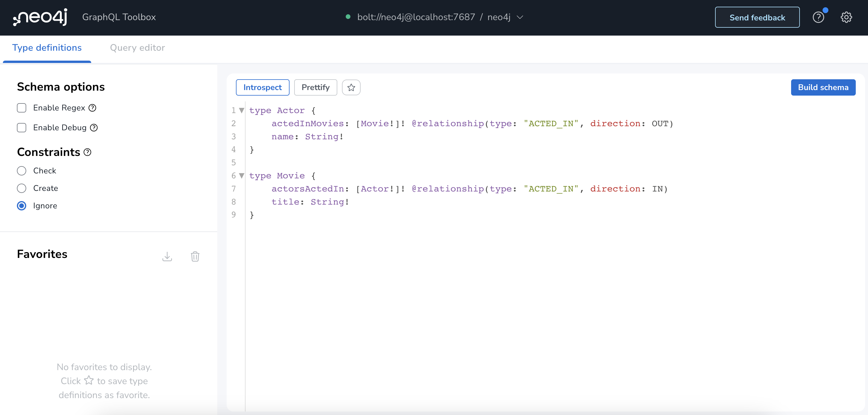Enable the Enable Regex checkbox

(x=21, y=107)
